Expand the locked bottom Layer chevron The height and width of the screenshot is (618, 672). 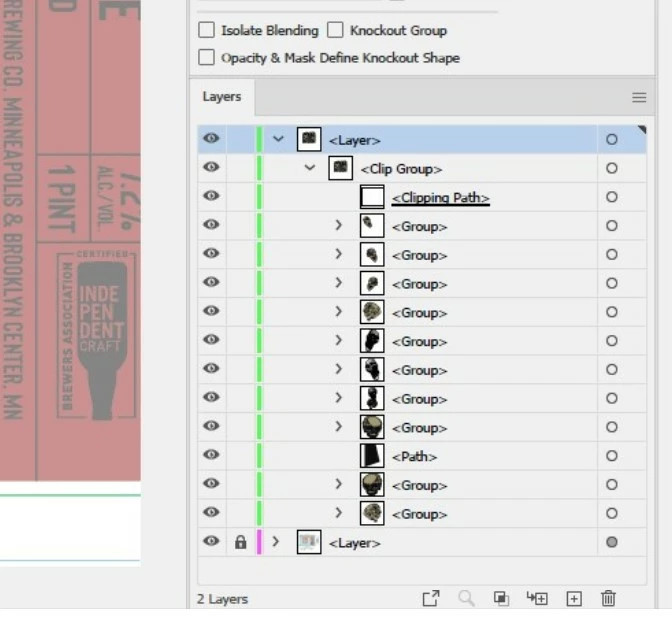276,542
